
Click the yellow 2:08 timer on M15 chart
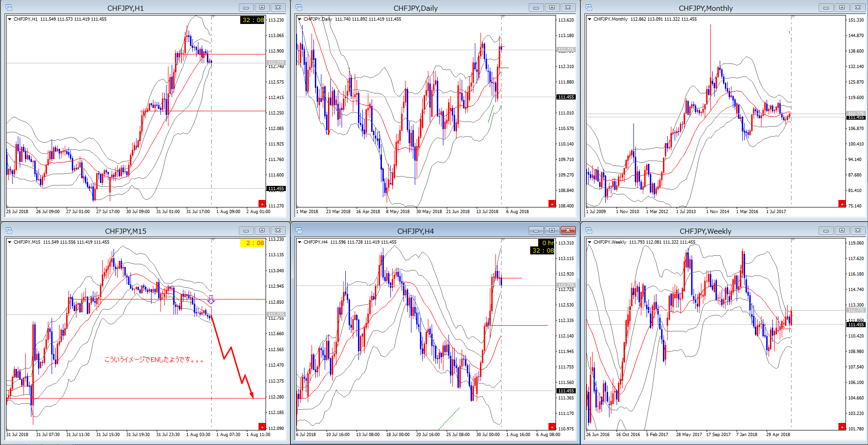252,243
